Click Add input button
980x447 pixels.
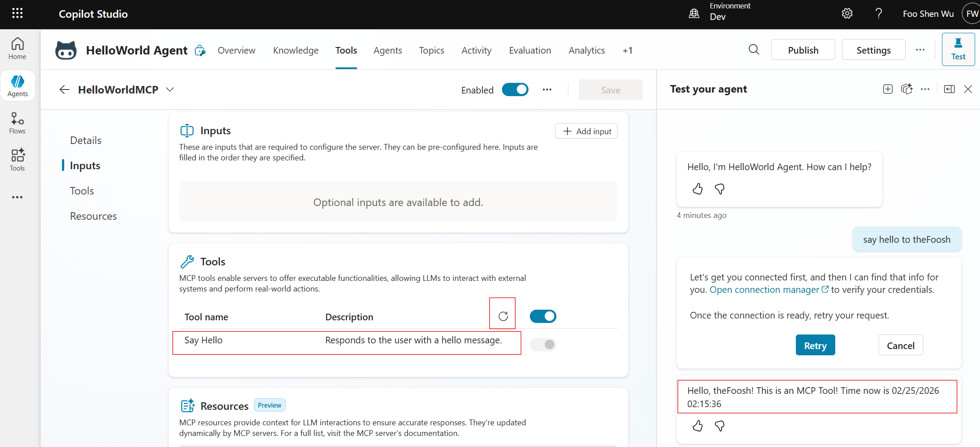[586, 131]
